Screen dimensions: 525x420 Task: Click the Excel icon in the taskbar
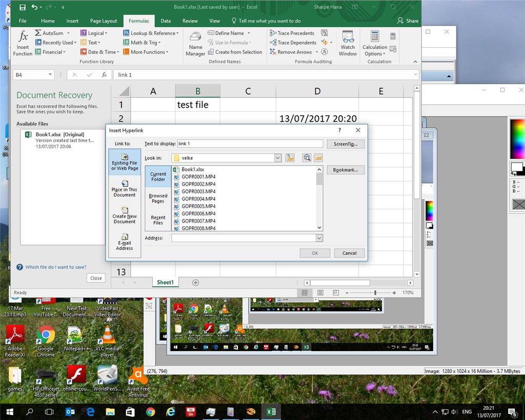click(271, 412)
